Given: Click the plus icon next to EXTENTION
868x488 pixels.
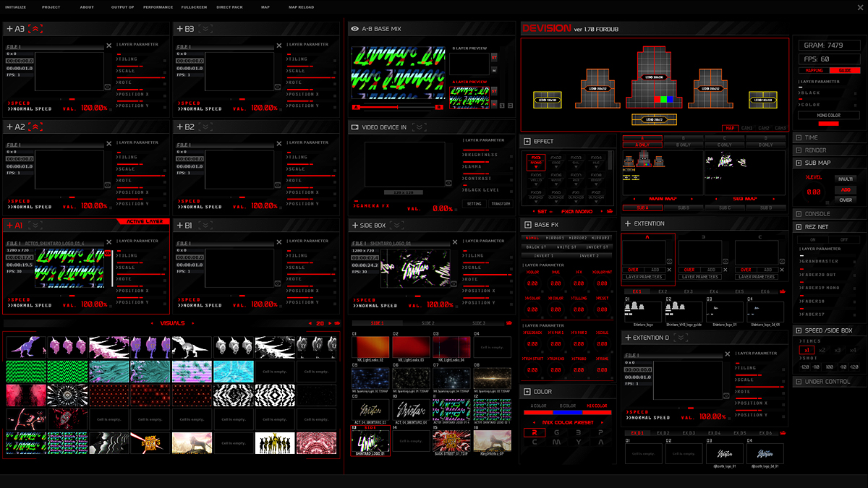Looking at the screenshot, I should (x=627, y=223).
